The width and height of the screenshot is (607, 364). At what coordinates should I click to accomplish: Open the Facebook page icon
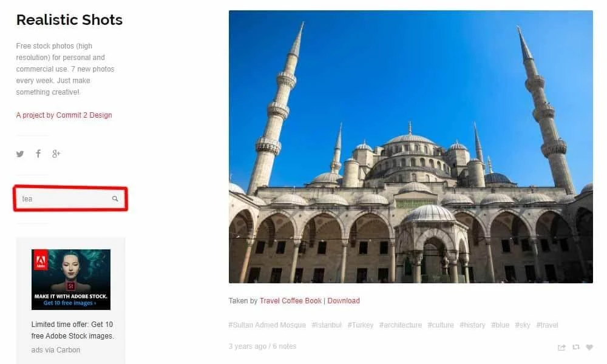(x=38, y=153)
